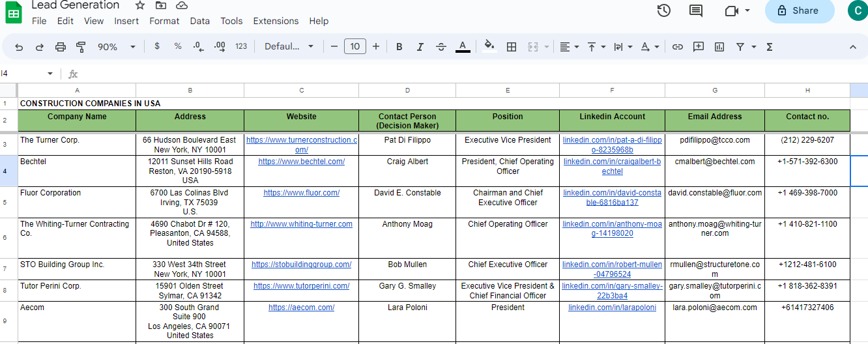Open the Format menu

pyautogui.click(x=164, y=21)
